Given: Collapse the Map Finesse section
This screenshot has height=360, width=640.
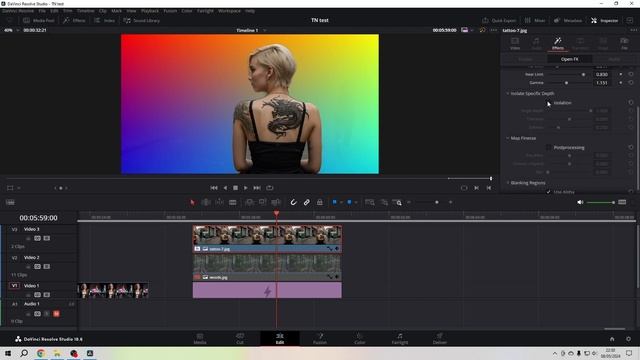Looking at the screenshot, I should click(508, 138).
